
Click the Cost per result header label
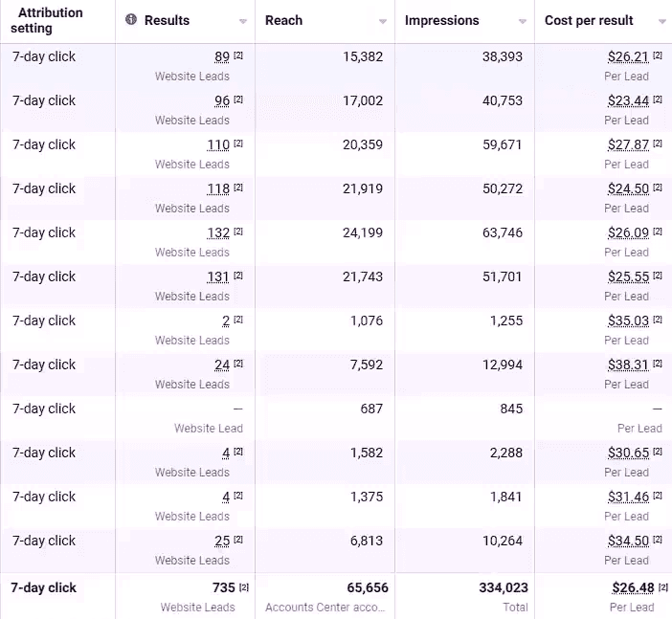(x=589, y=20)
